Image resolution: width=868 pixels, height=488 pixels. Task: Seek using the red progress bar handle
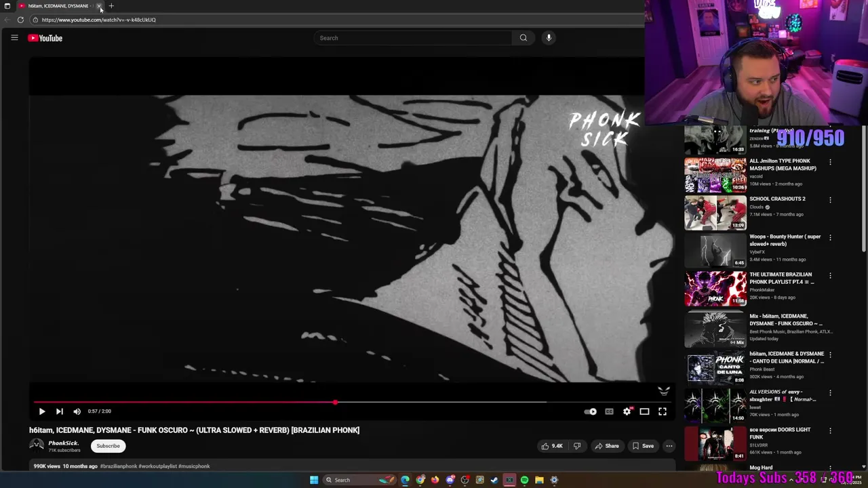tap(335, 403)
